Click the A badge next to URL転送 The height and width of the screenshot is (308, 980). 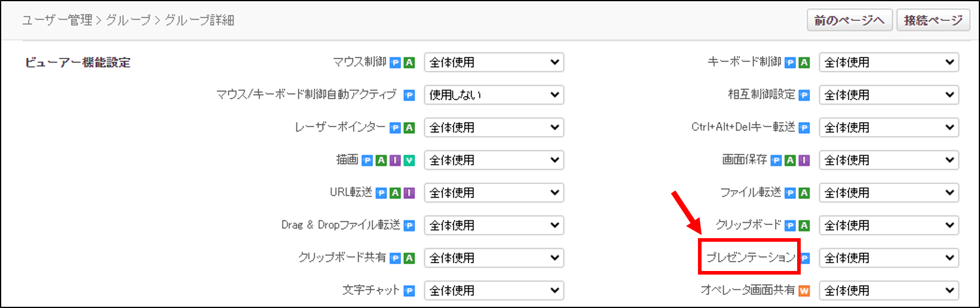(x=395, y=193)
